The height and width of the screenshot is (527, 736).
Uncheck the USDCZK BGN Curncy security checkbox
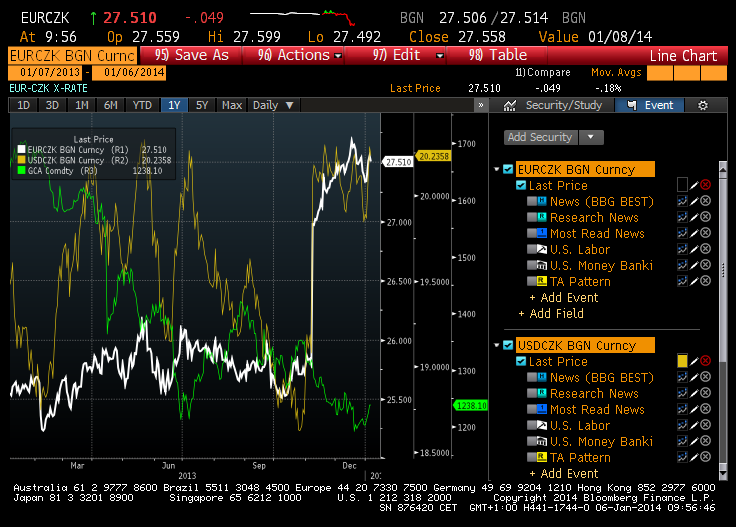pyautogui.click(x=508, y=345)
